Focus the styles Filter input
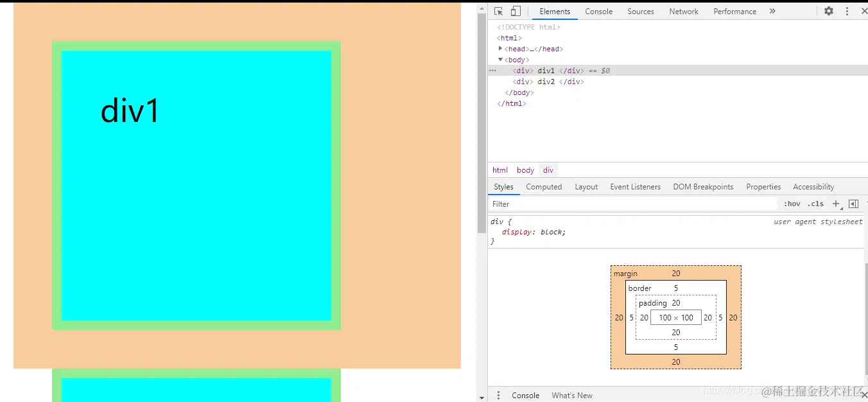Screen dimensions: 868x402 [x=632, y=204]
